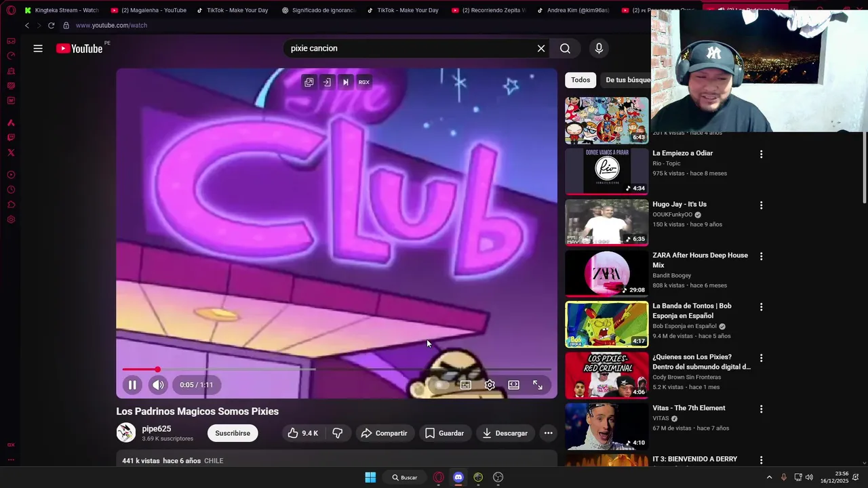The image size is (868, 488).
Task: Click the Descargar button
Action: [505, 433]
